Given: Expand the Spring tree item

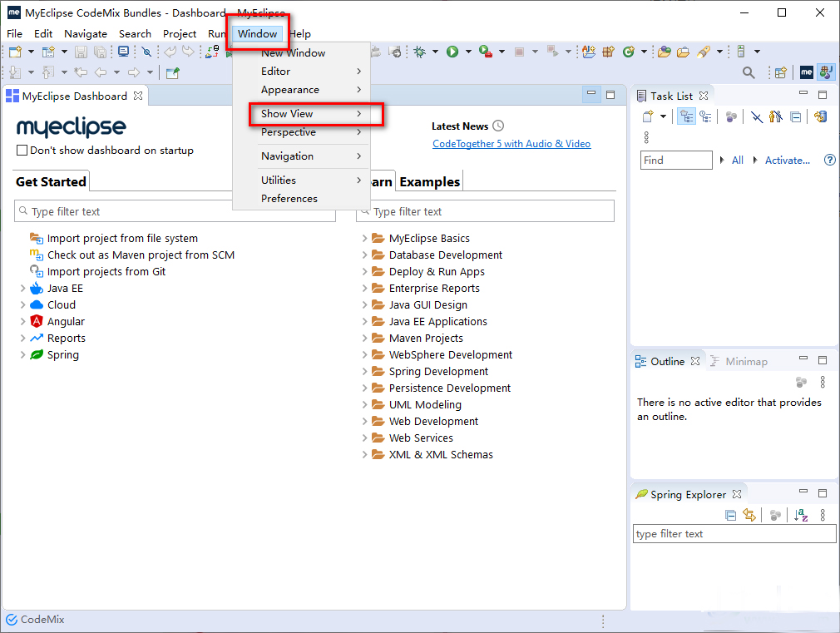Looking at the screenshot, I should coord(22,355).
